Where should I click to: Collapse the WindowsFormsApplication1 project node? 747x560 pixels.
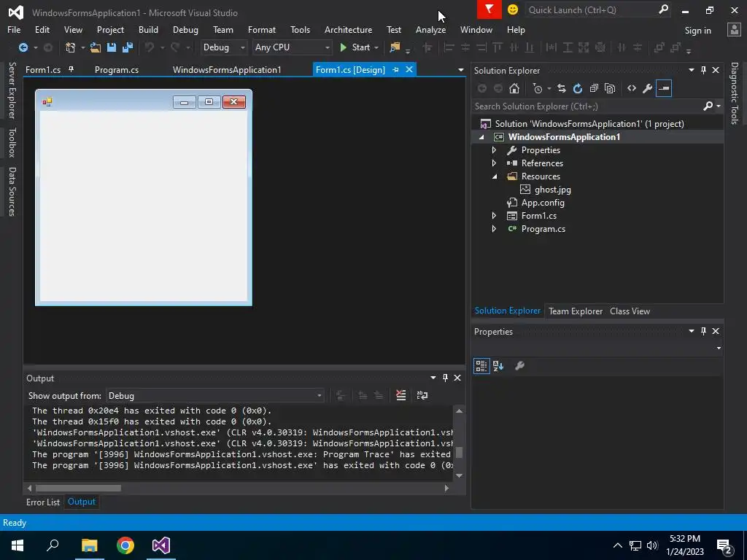pos(481,137)
